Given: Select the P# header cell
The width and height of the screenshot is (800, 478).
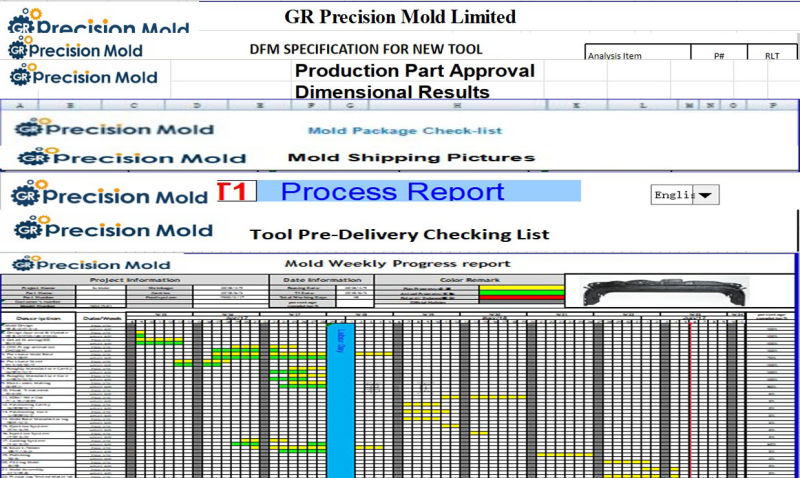Looking at the screenshot, I should coord(719,53).
